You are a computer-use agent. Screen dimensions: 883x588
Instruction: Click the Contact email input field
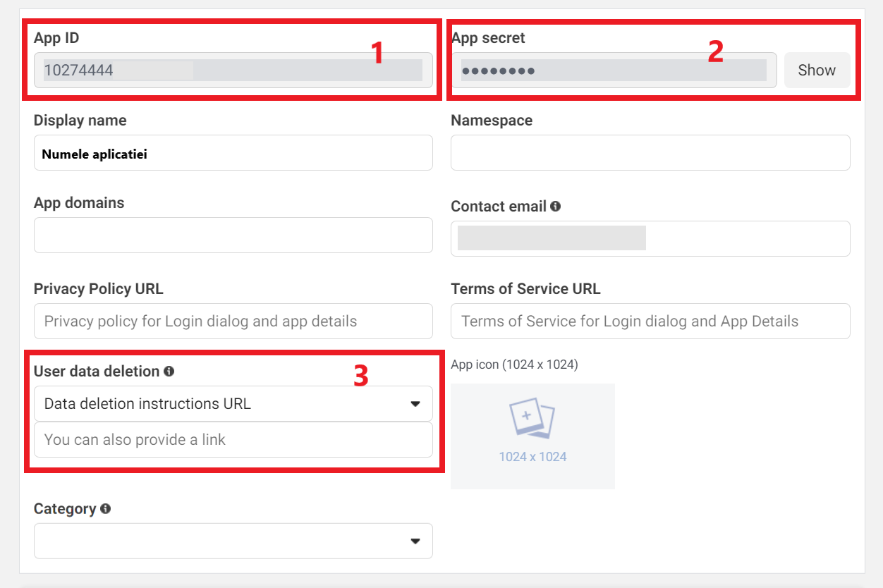click(650, 238)
